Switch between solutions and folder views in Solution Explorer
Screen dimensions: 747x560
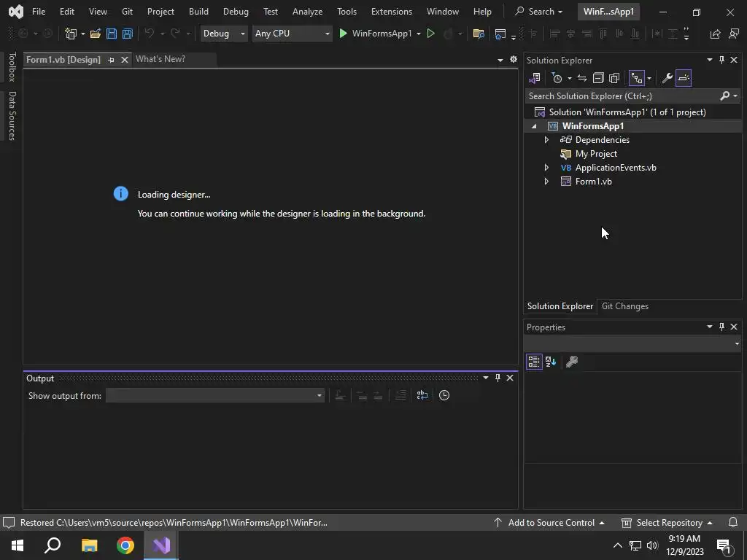(535, 77)
